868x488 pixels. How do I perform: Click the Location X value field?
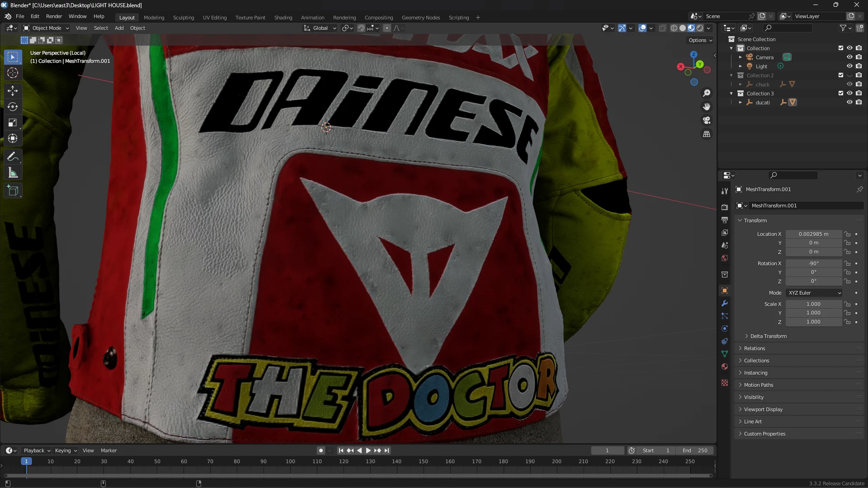[813, 234]
